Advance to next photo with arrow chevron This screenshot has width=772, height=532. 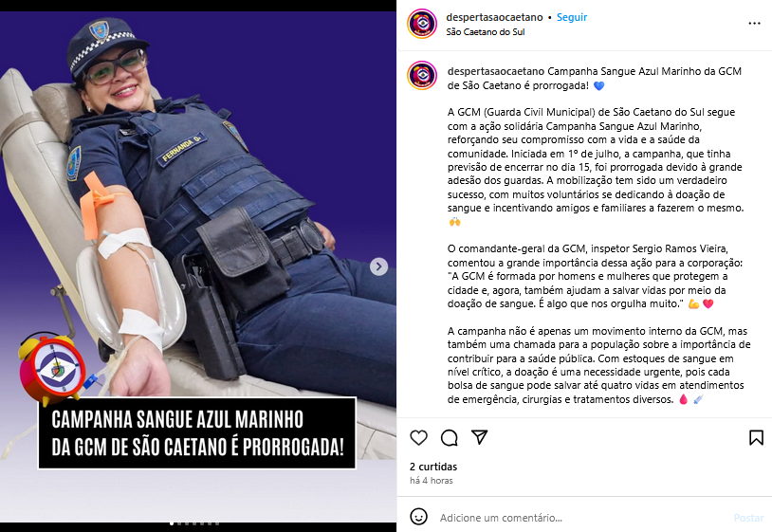point(378,266)
